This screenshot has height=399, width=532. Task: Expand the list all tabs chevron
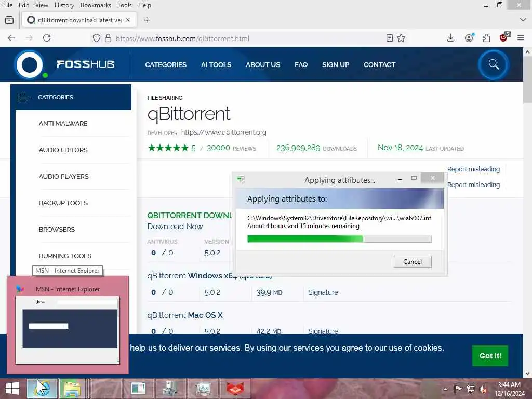coord(523,20)
